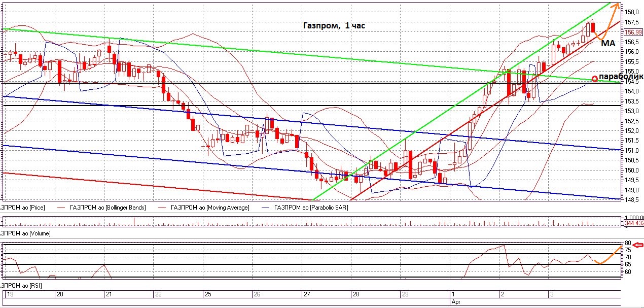The height and width of the screenshot is (308, 644).
Task: Select the [RSI] panel label
Action: pos(21,286)
